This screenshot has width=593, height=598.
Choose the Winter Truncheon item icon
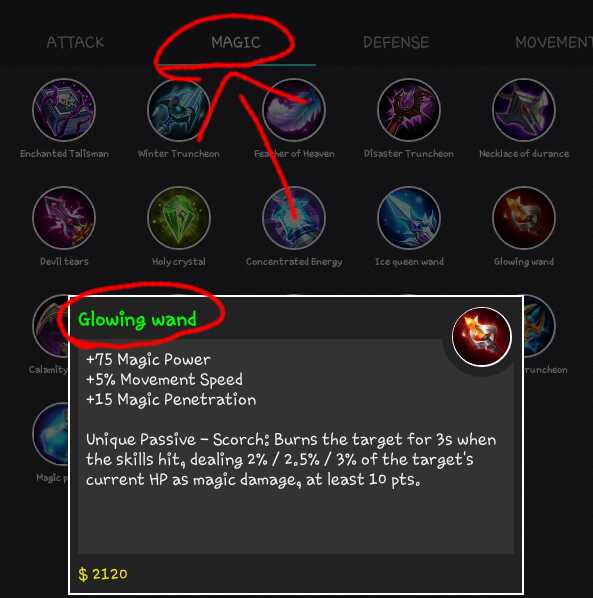click(179, 110)
